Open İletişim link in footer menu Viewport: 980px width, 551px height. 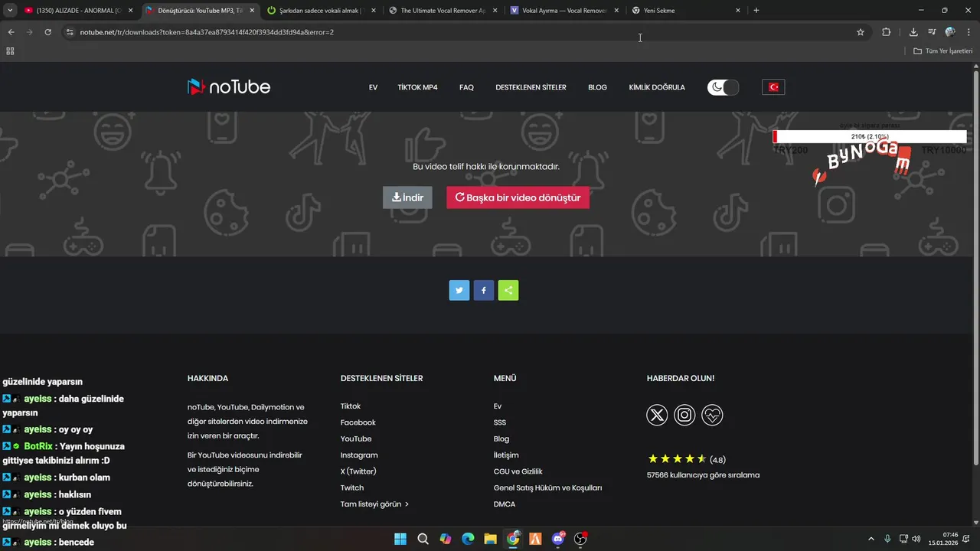[506, 455]
